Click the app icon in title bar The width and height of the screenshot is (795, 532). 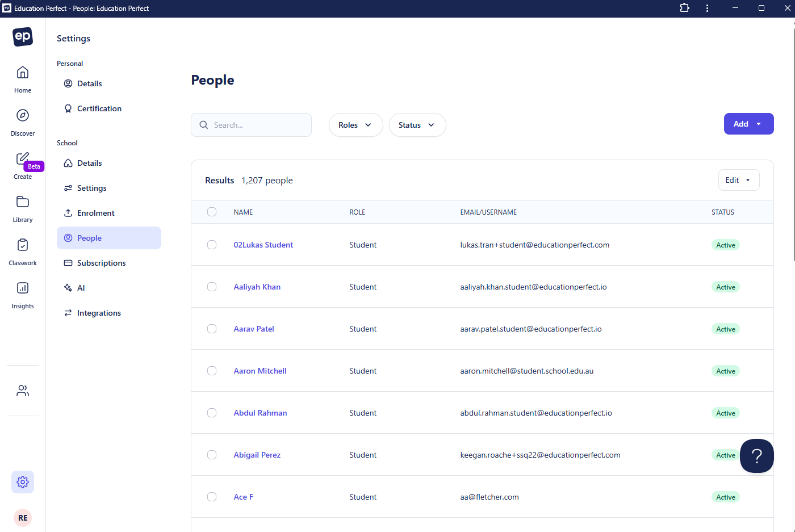click(7, 8)
